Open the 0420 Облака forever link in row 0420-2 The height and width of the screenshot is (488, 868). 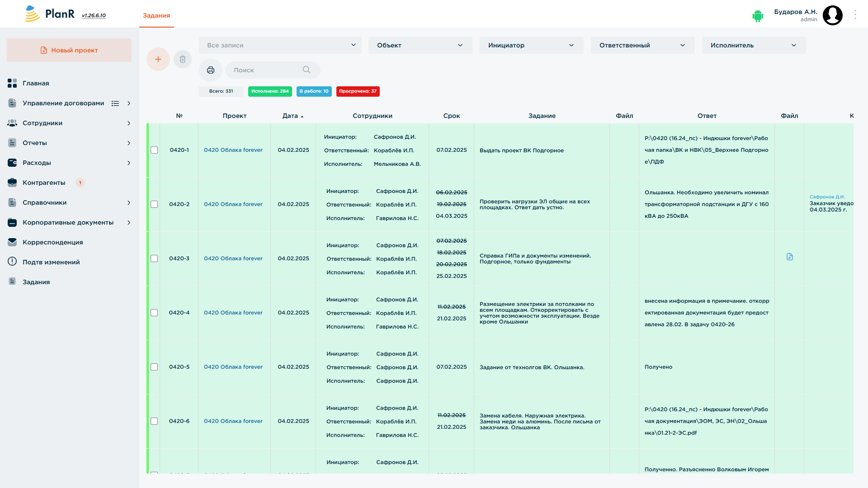(233, 204)
